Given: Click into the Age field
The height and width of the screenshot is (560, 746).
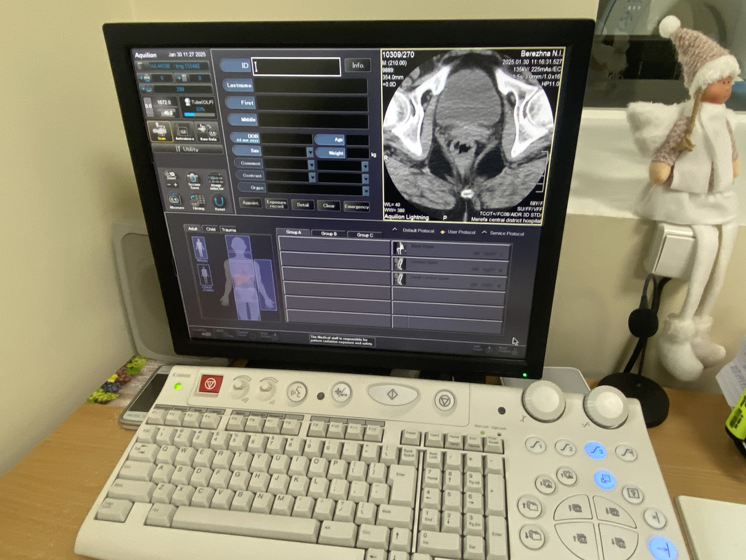Looking at the screenshot, I should tap(356, 141).
